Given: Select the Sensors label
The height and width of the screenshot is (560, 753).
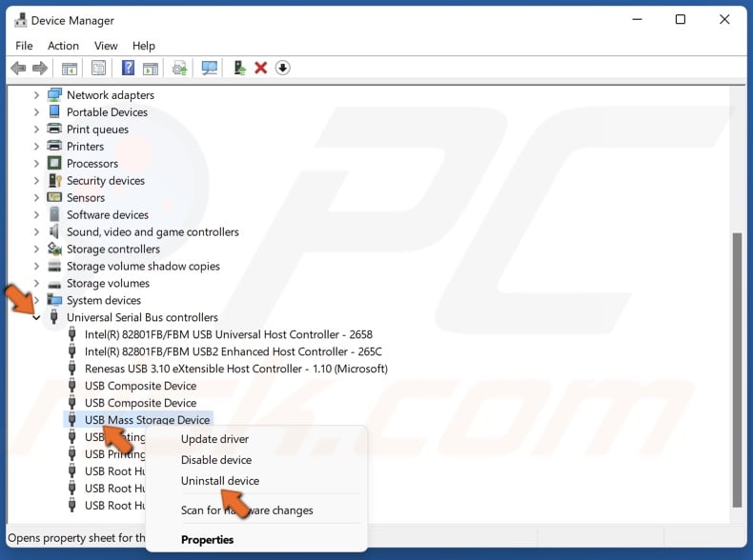Looking at the screenshot, I should click(x=86, y=197).
